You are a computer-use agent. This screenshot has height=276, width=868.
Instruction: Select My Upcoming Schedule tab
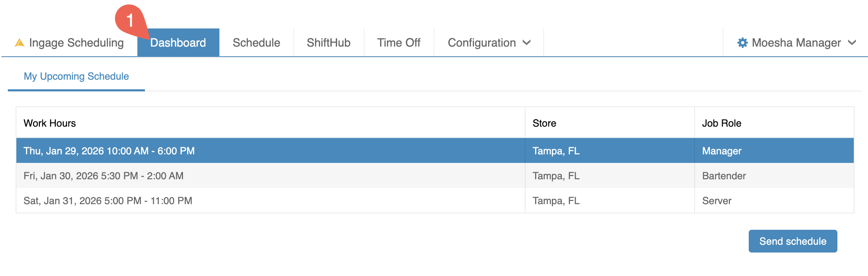pyautogui.click(x=76, y=76)
